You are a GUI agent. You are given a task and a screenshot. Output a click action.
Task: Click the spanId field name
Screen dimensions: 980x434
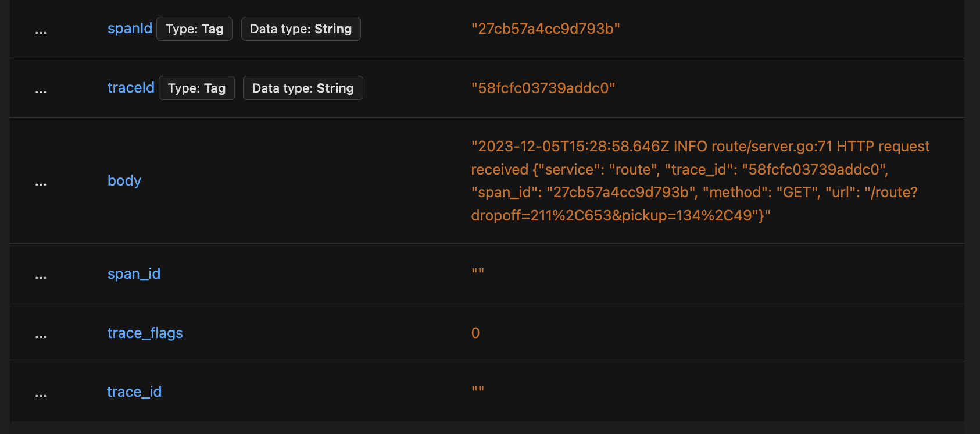pyautogui.click(x=130, y=29)
